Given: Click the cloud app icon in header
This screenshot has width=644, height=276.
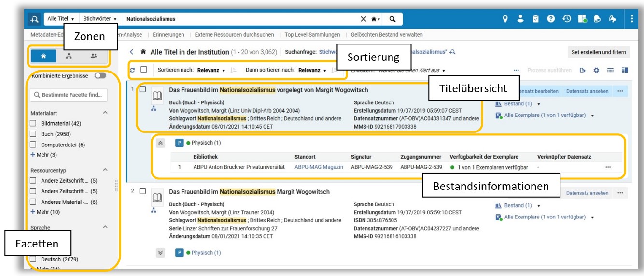Looking at the screenshot, I should (x=613, y=19).
